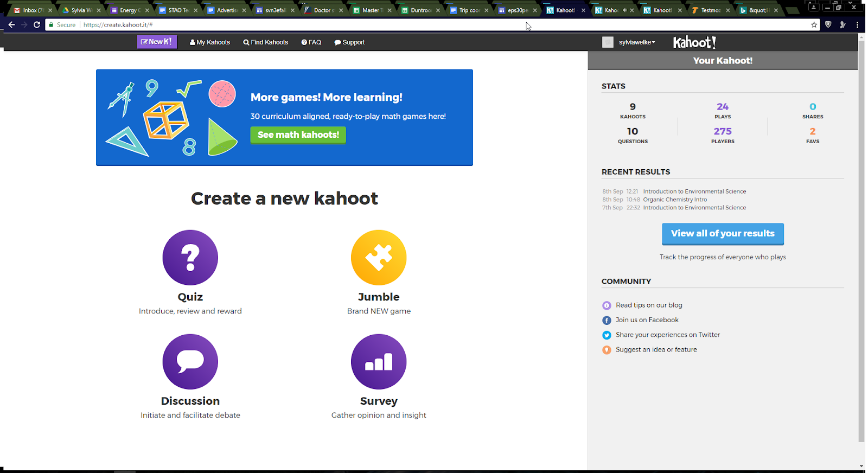Image resolution: width=868 pixels, height=473 pixels.
Task: Select the Jumble puzzle piece icon
Action: tap(379, 258)
